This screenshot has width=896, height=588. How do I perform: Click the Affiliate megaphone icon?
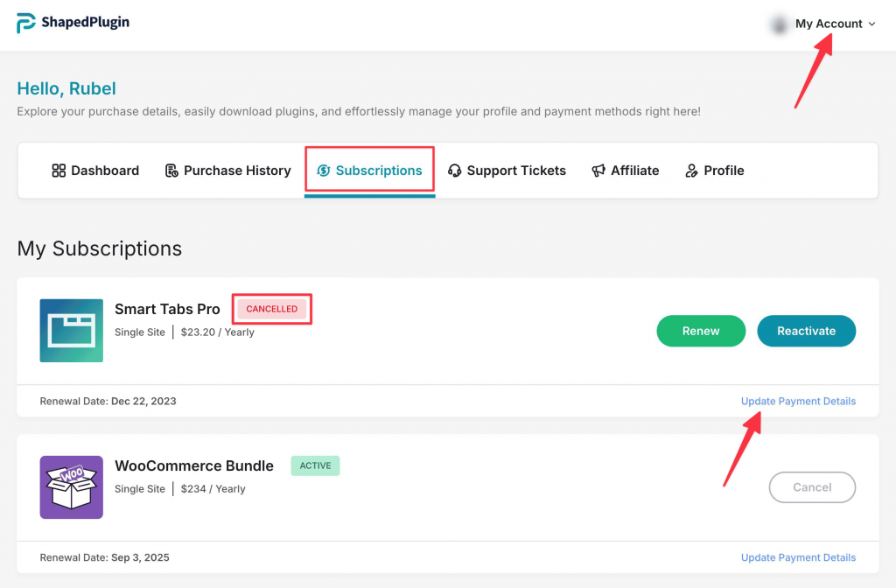(x=598, y=171)
